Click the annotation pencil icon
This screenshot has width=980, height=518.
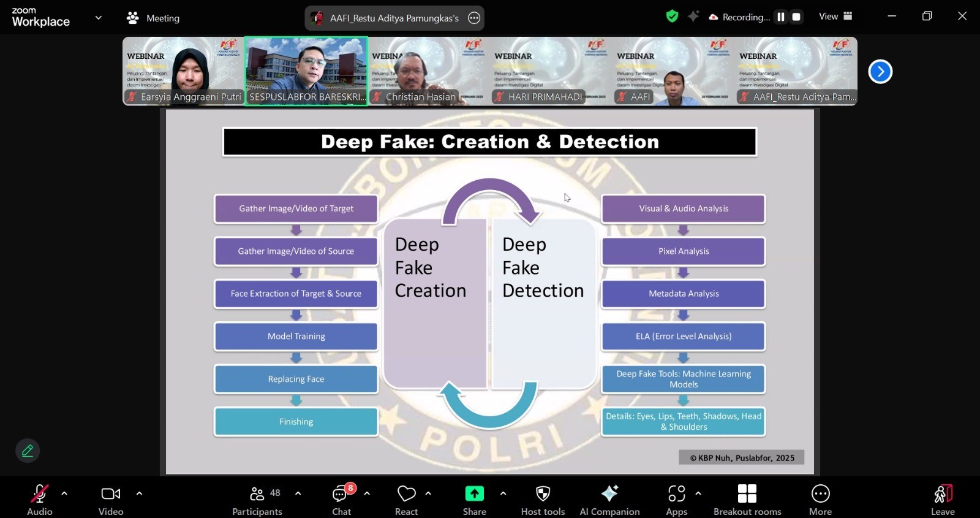28,451
